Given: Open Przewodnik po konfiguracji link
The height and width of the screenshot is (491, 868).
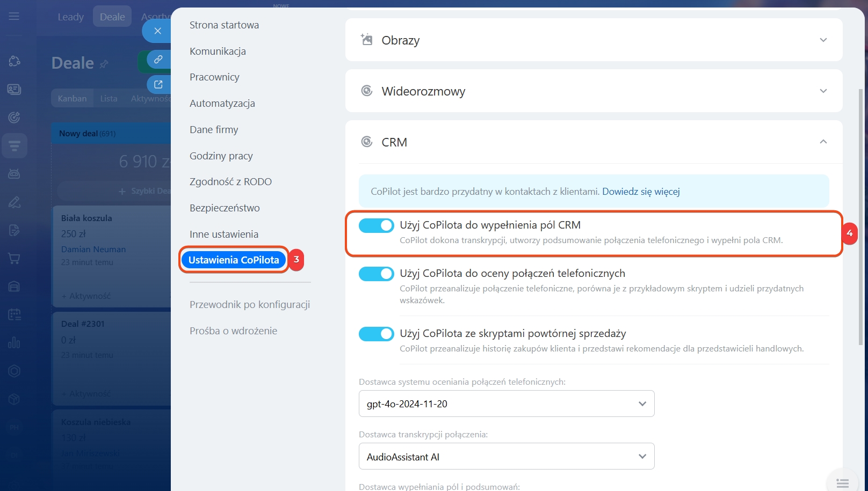Looking at the screenshot, I should point(249,305).
